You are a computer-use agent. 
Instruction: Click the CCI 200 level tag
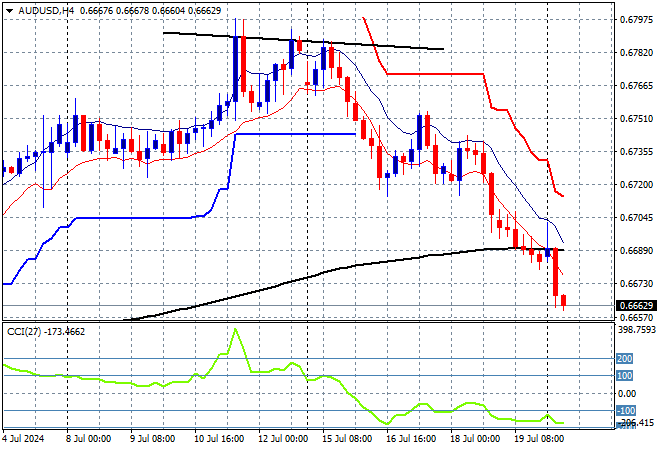625,359
